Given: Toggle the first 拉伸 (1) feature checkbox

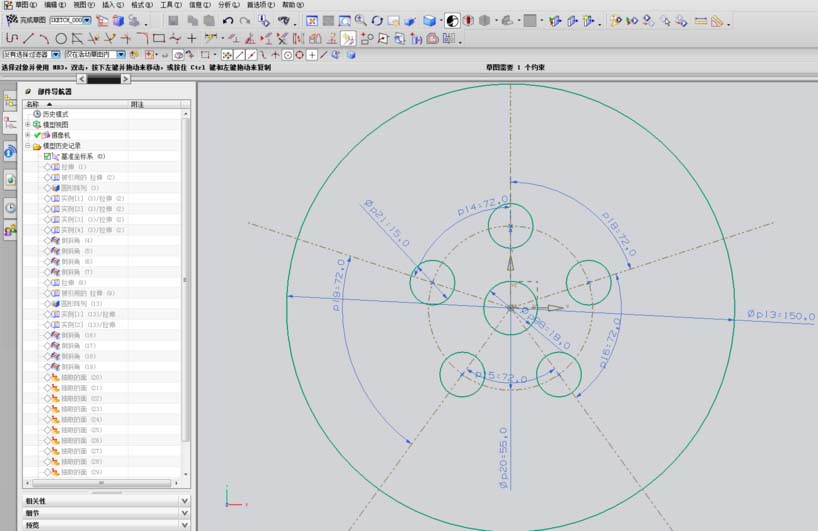Looking at the screenshot, I should [47, 166].
